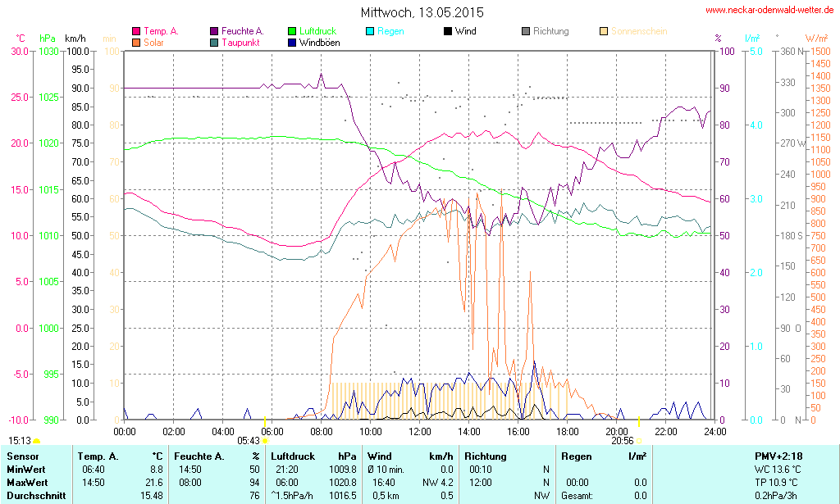Click the striped Sonnenschein legend square
840x504 pixels.
(x=604, y=31)
